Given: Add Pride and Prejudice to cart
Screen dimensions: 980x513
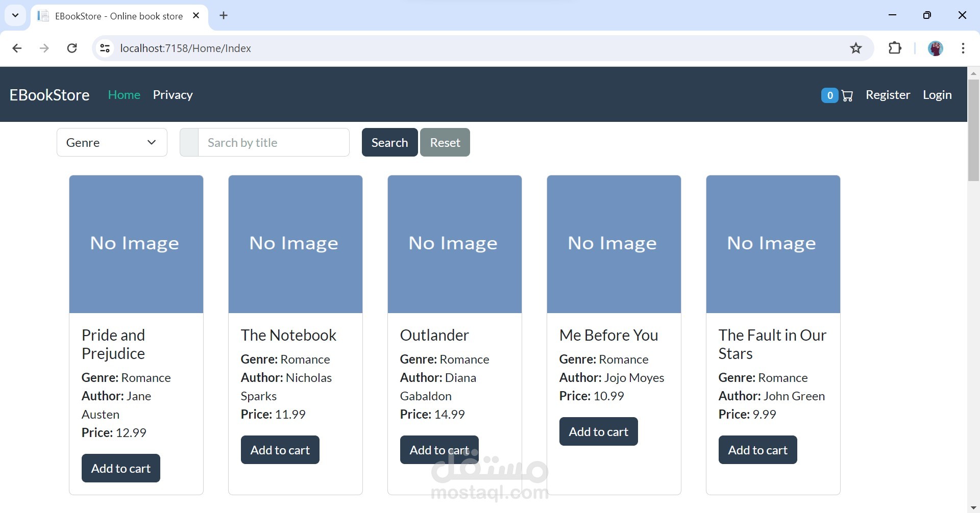Looking at the screenshot, I should pyautogui.click(x=121, y=468).
